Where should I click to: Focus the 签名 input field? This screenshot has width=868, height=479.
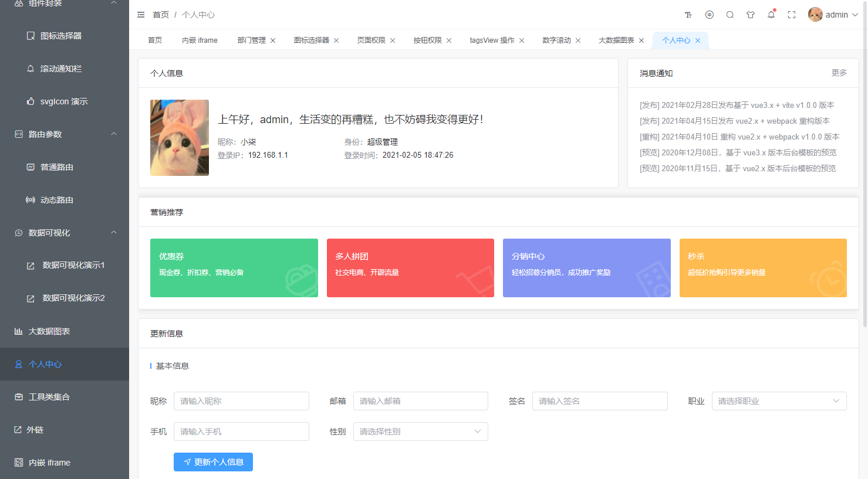click(600, 401)
